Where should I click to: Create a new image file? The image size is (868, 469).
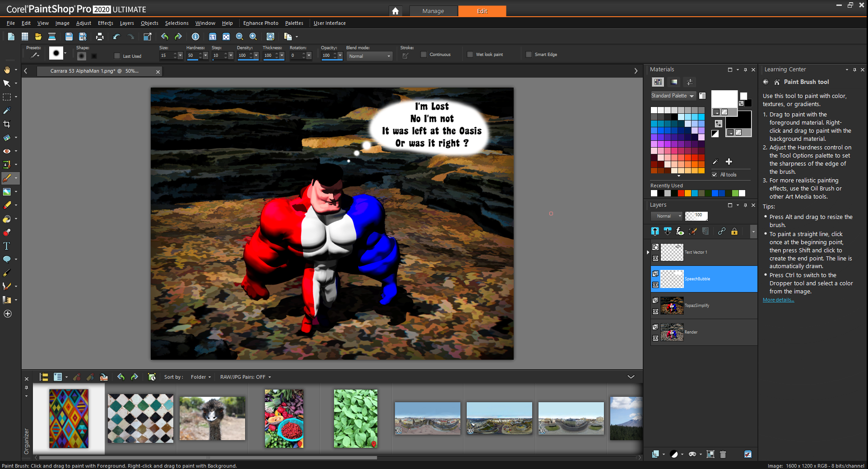(x=11, y=37)
